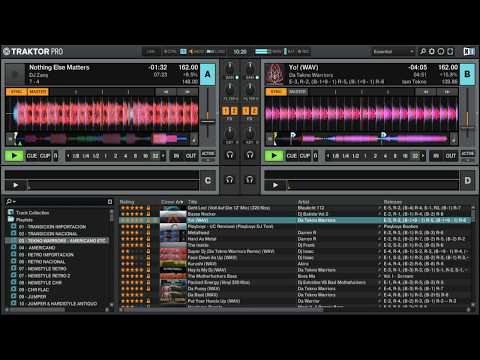This screenshot has height=360, width=480.
Task: Click the Traktor Pro logo
Action: click(x=33, y=51)
